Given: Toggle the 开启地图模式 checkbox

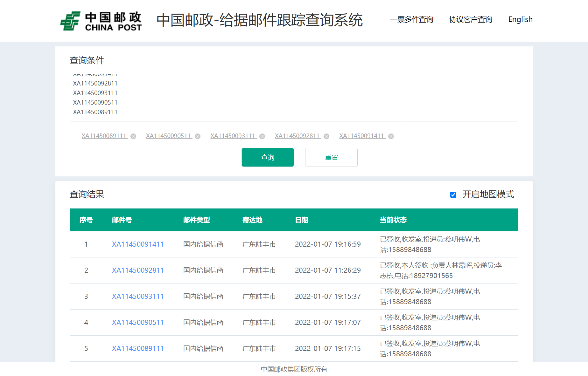Looking at the screenshot, I should [453, 195].
